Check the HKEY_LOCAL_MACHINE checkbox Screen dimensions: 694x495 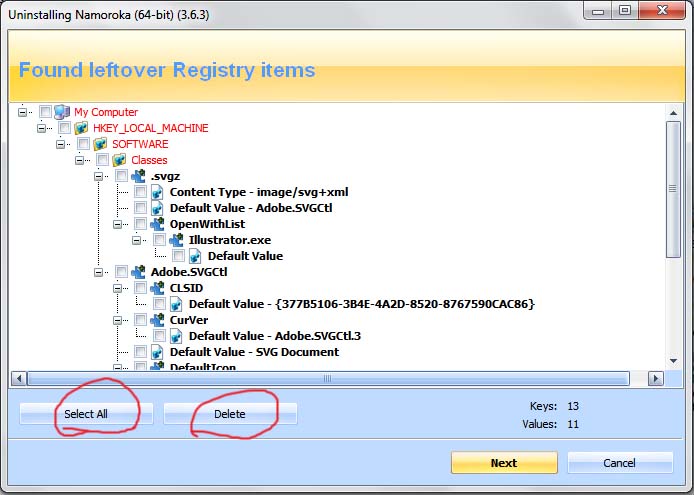64,128
